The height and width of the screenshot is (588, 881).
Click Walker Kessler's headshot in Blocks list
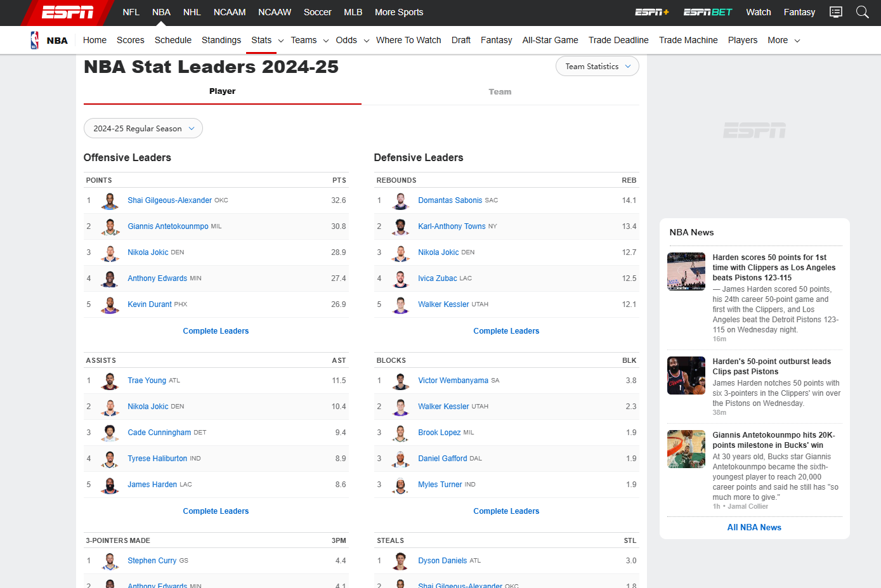pos(400,407)
